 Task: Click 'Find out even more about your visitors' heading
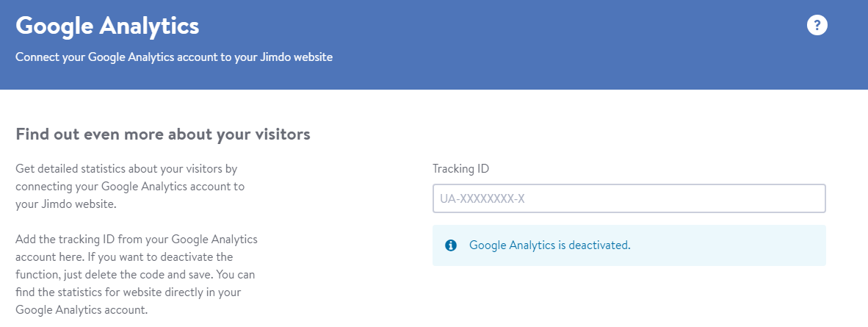point(163,134)
